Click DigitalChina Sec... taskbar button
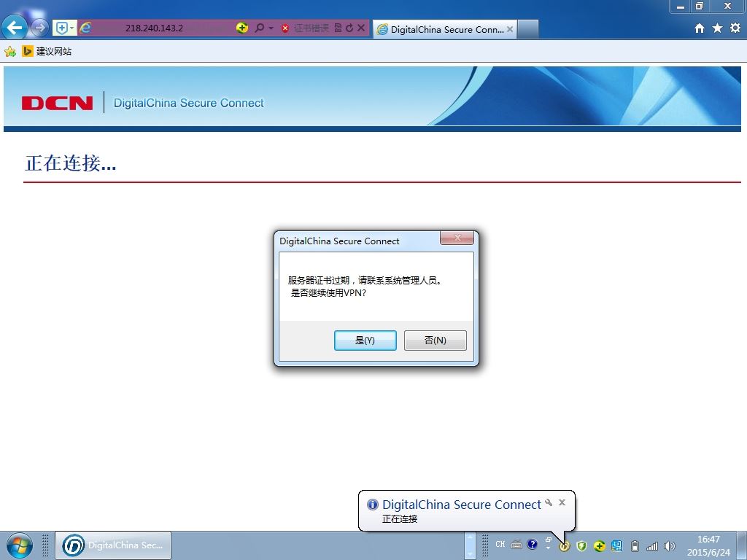 click(x=113, y=545)
